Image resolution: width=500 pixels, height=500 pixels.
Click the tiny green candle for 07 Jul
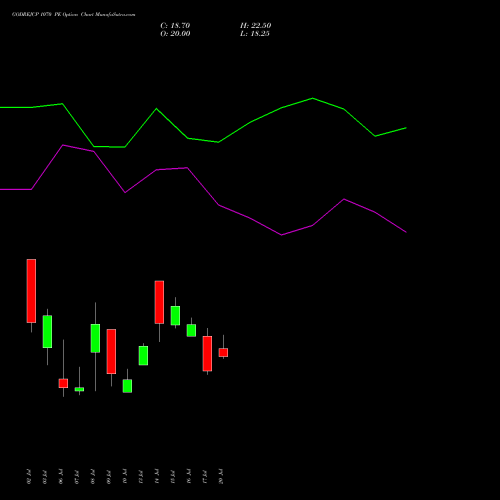[x=79, y=389]
